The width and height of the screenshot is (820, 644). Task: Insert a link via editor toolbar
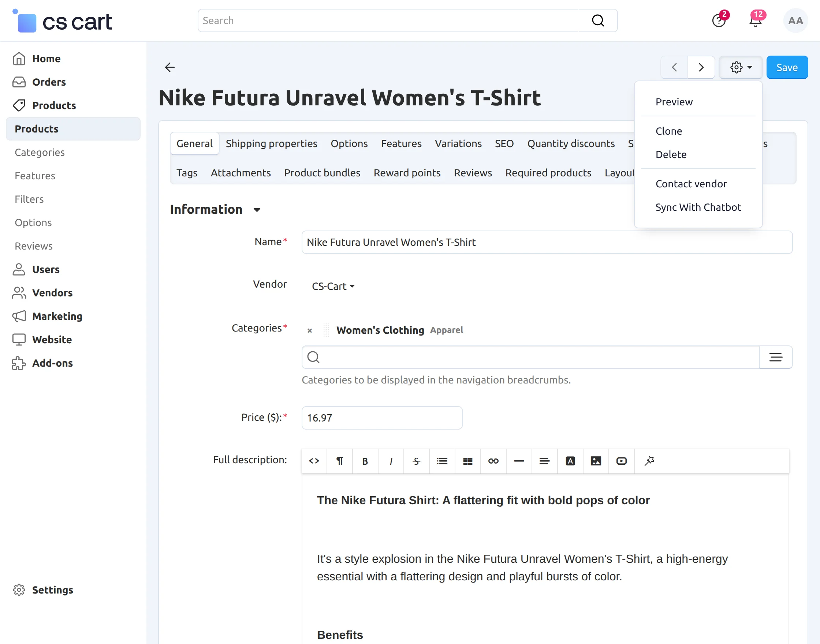pos(493,461)
